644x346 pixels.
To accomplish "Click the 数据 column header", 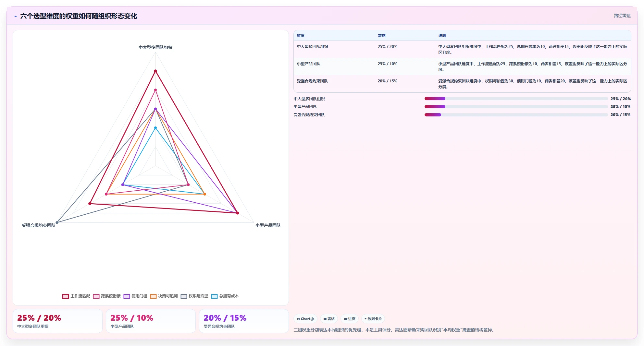I will pyautogui.click(x=381, y=36).
